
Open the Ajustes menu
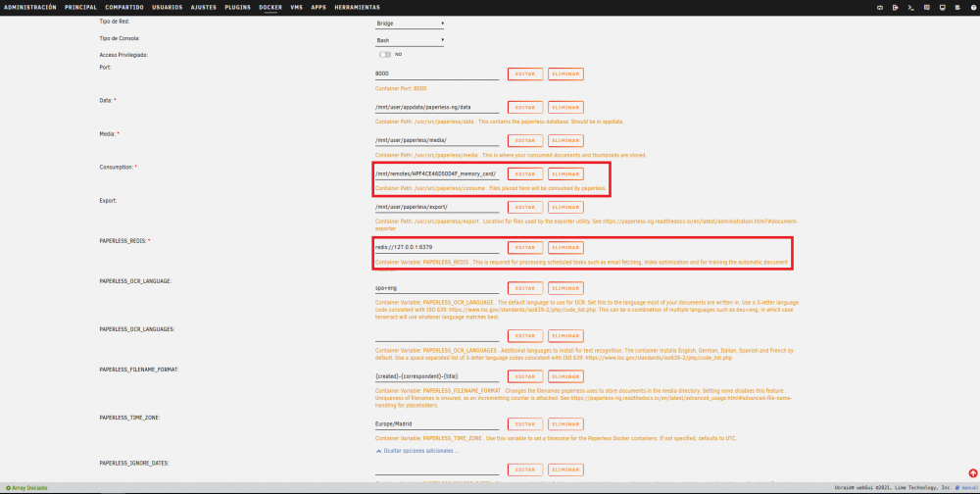click(x=204, y=8)
